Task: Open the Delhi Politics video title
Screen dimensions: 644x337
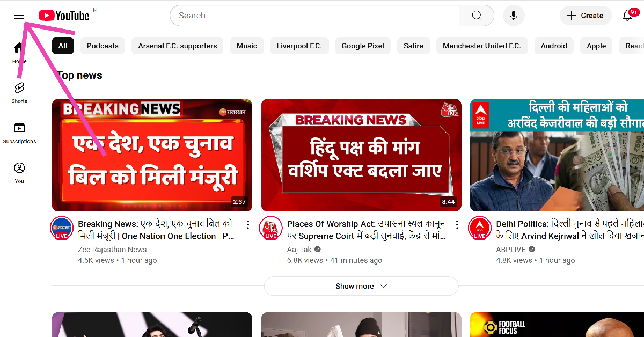Action: tap(570, 230)
